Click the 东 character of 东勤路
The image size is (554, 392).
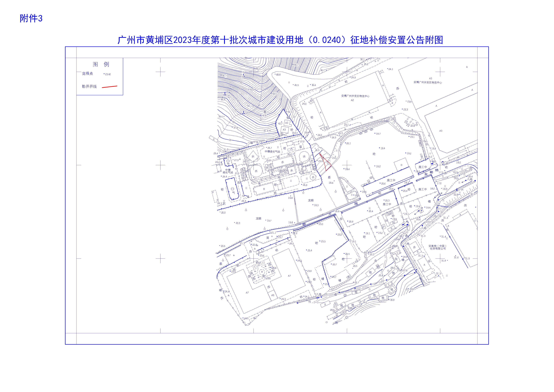426,174
